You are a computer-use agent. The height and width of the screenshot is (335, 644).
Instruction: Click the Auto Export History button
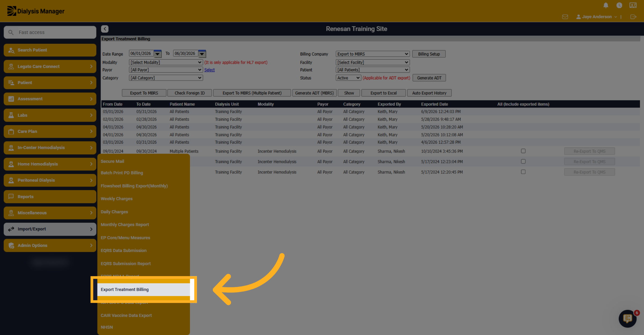429,93
